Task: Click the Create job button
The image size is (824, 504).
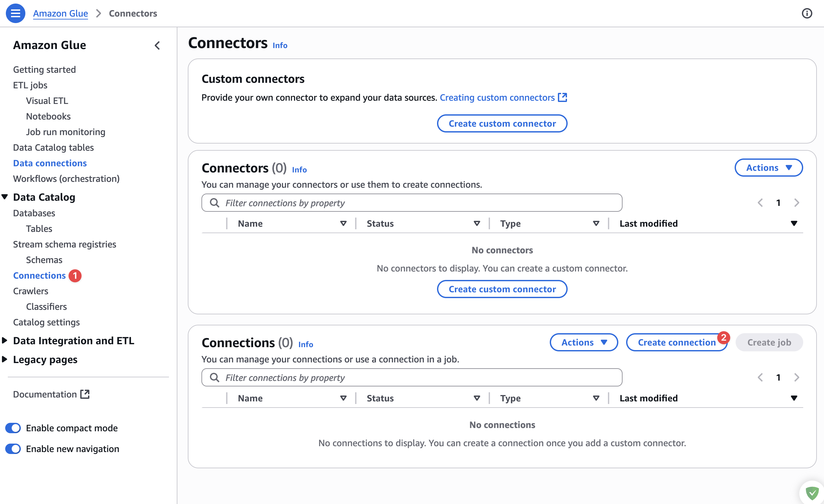Action: coord(769,343)
